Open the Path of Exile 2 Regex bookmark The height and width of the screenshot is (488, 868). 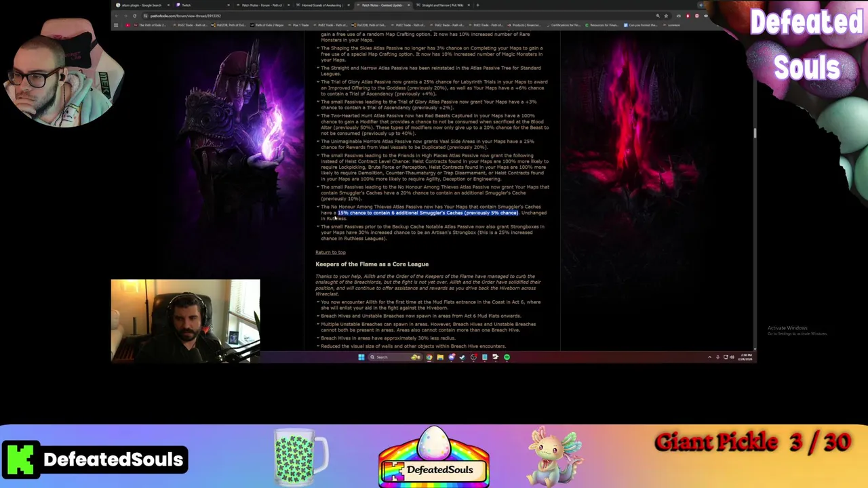267,25
